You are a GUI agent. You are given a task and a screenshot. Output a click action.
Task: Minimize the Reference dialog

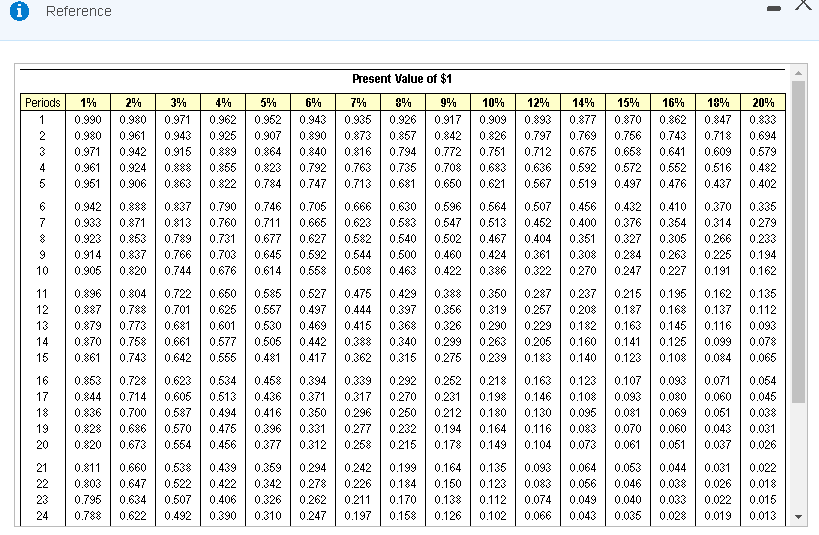774,8
